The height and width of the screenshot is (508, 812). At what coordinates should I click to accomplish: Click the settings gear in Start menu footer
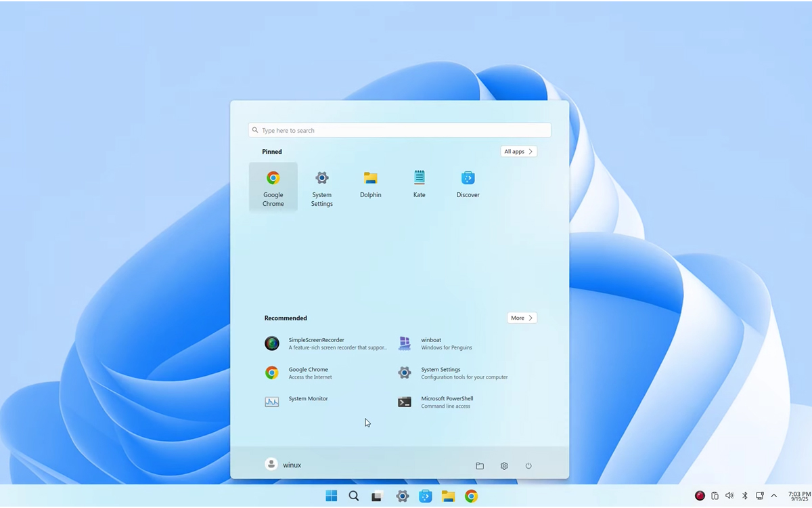click(x=504, y=466)
